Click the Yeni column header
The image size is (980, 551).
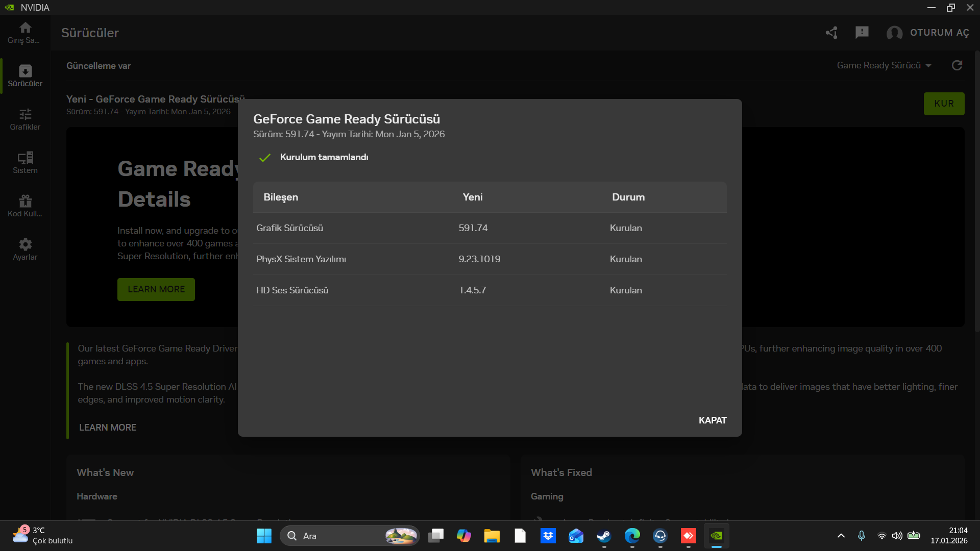point(473,197)
